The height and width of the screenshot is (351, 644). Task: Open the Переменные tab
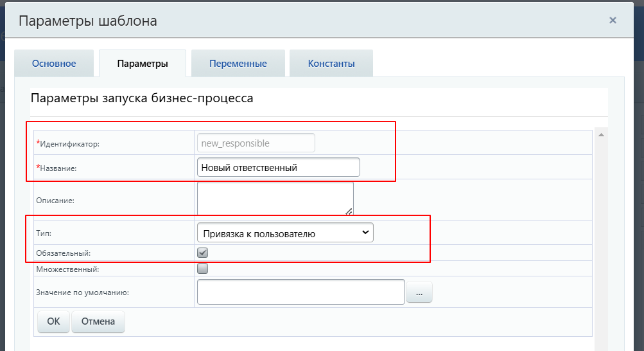pyautogui.click(x=238, y=64)
